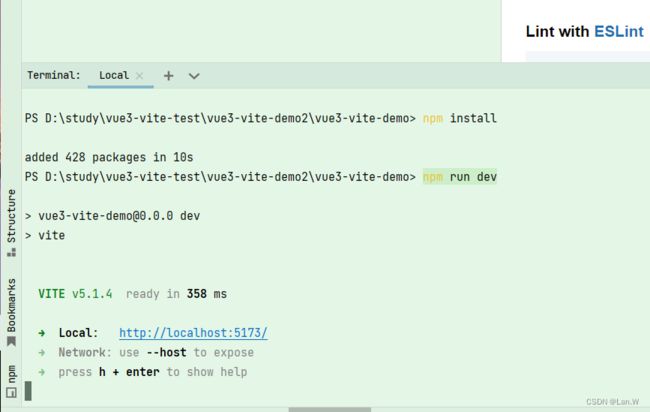Click the Structure panel icon
The height and width of the screenshot is (412, 650).
(x=11, y=252)
